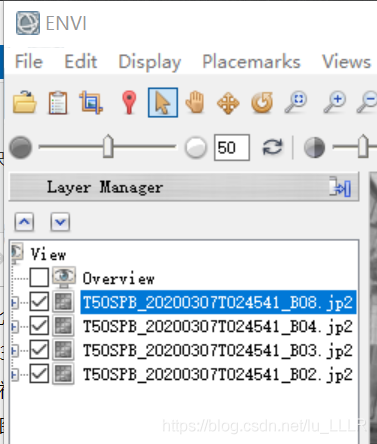Click the Layer Manager panel title
Image resolution: width=377 pixels, height=444 pixels.
105,187
